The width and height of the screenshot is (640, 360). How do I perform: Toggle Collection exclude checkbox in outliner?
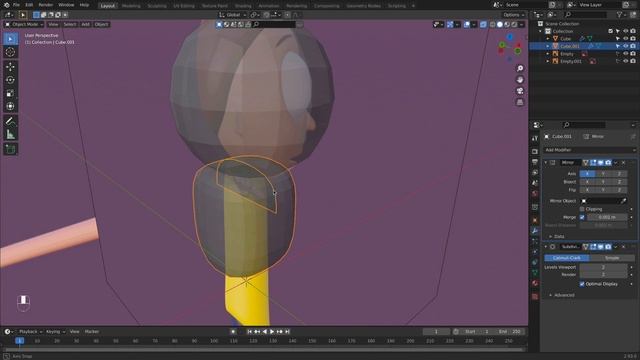pos(611,31)
